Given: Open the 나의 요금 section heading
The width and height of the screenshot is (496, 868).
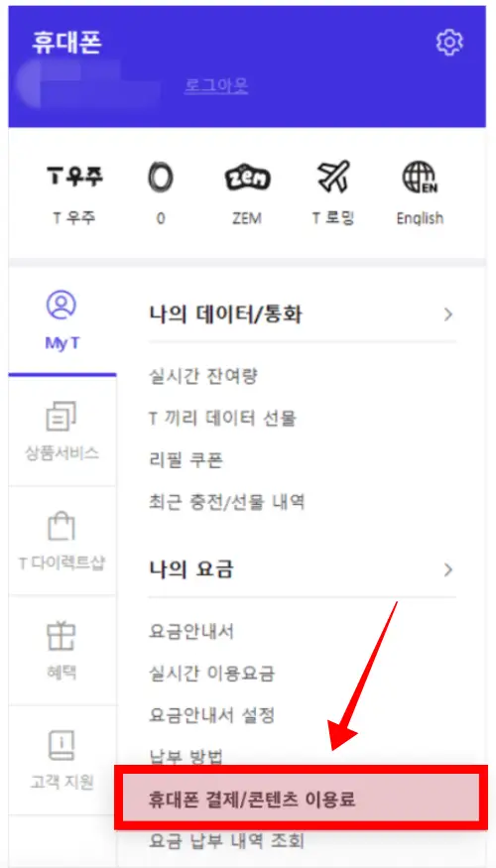Looking at the screenshot, I should click(191, 569).
